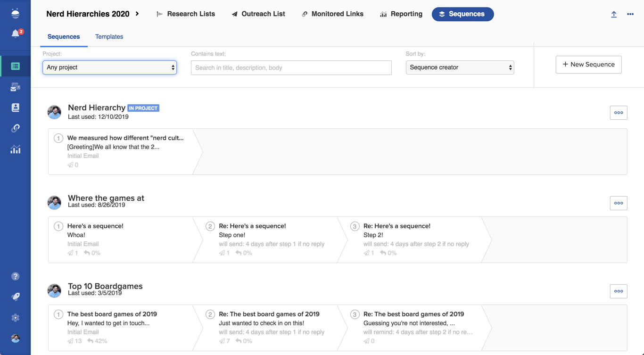Click the help question mark icon
Viewport: 644px width, 355px height.
coord(15,276)
